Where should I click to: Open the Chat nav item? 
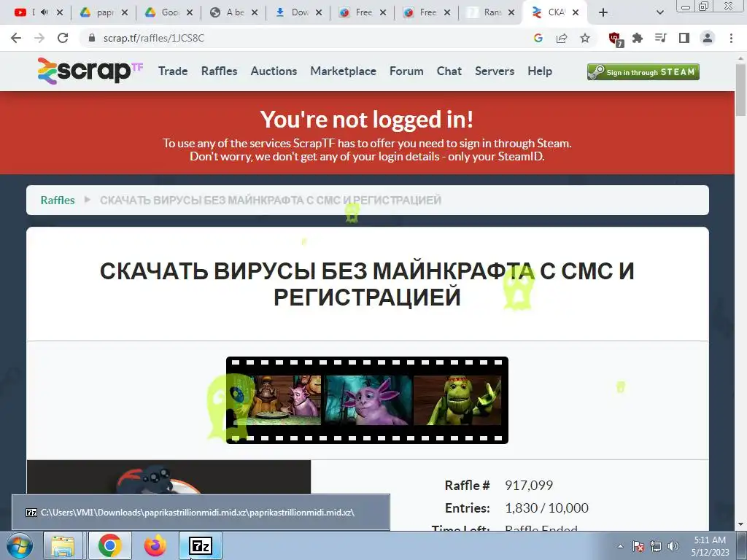pyautogui.click(x=449, y=71)
